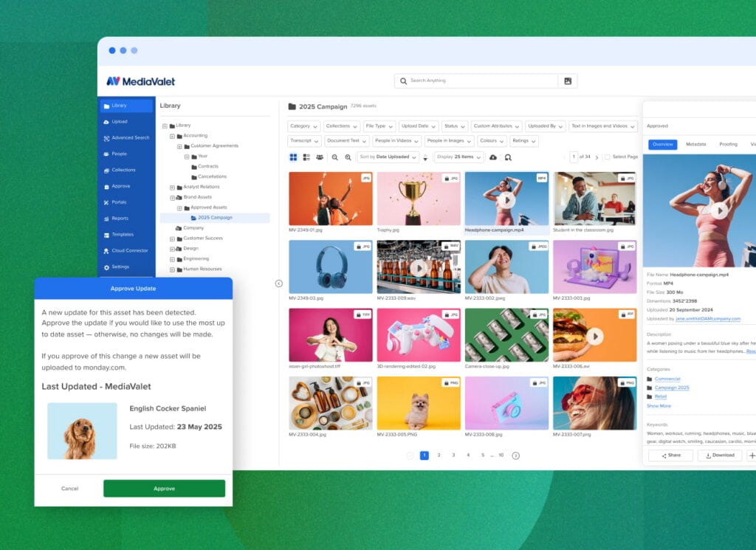Zoom in with the magnifier icon

point(348,157)
